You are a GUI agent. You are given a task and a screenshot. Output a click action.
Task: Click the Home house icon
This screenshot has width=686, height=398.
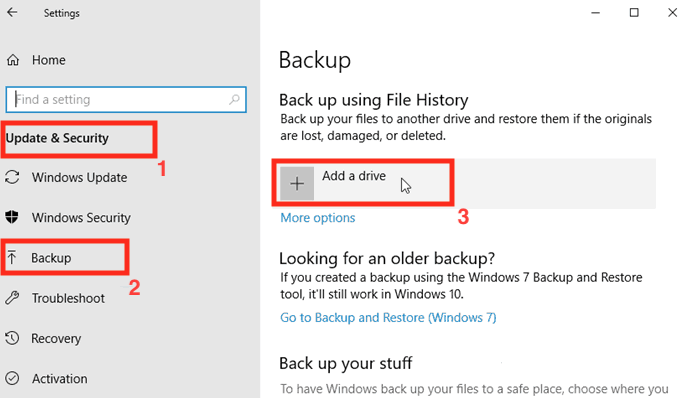pos(13,60)
